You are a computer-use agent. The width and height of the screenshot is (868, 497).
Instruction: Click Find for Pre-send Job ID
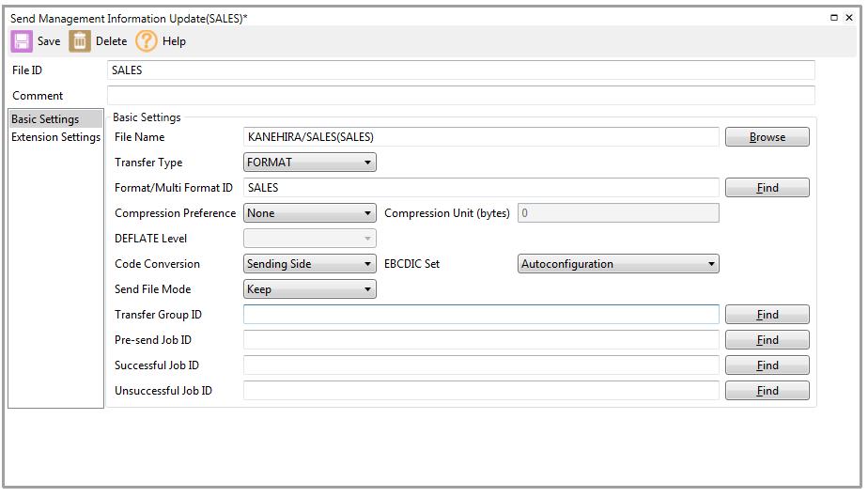[x=767, y=340]
